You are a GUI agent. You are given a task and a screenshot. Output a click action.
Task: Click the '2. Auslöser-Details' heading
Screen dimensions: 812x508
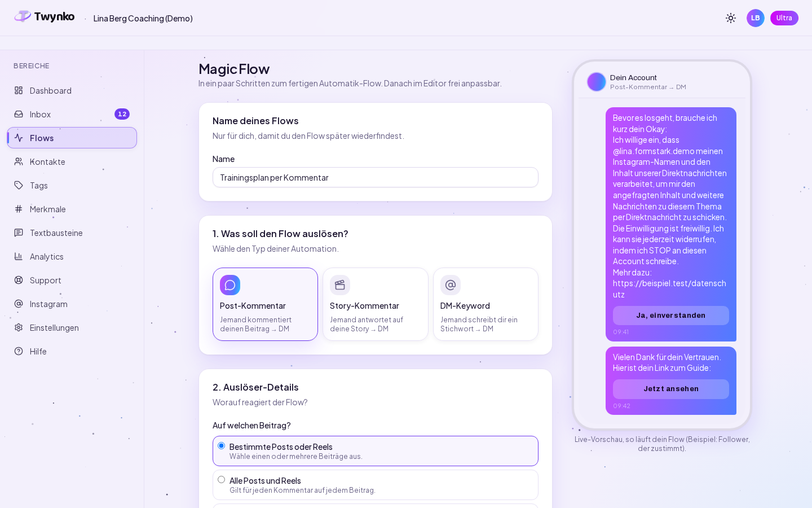coord(255,387)
